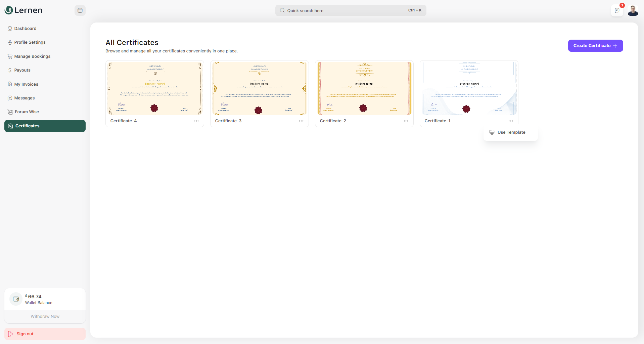Click Withdraw Now link
Screen dimensions: 644x344
tap(45, 316)
